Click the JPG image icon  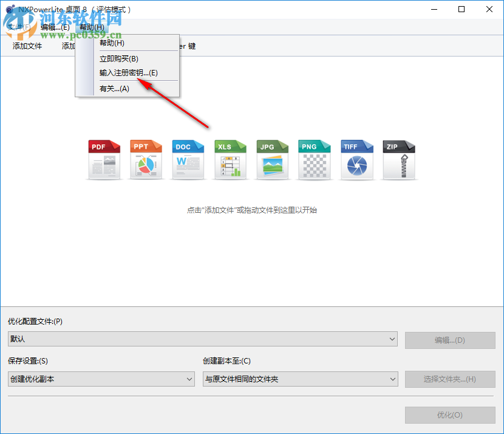pyautogui.click(x=272, y=159)
